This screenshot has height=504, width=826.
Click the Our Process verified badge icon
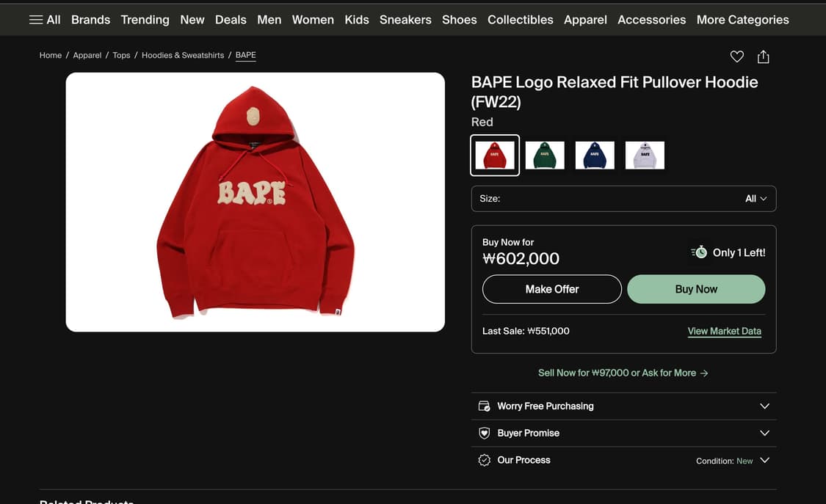(x=484, y=460)
